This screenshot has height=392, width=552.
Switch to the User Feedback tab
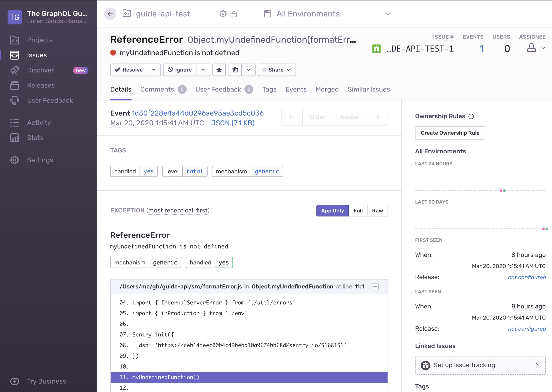(224, 89)
